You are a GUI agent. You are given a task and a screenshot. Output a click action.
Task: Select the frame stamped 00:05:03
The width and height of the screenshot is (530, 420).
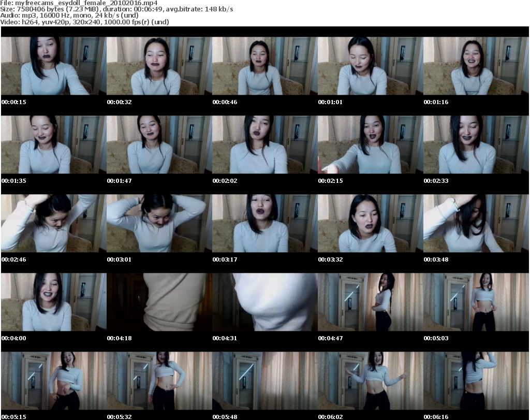[476, 302]
